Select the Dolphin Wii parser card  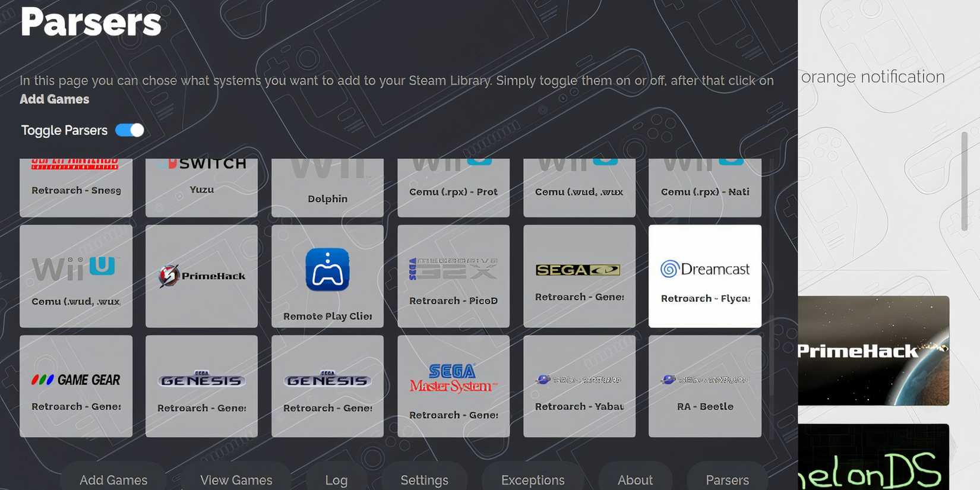point(327,188)
